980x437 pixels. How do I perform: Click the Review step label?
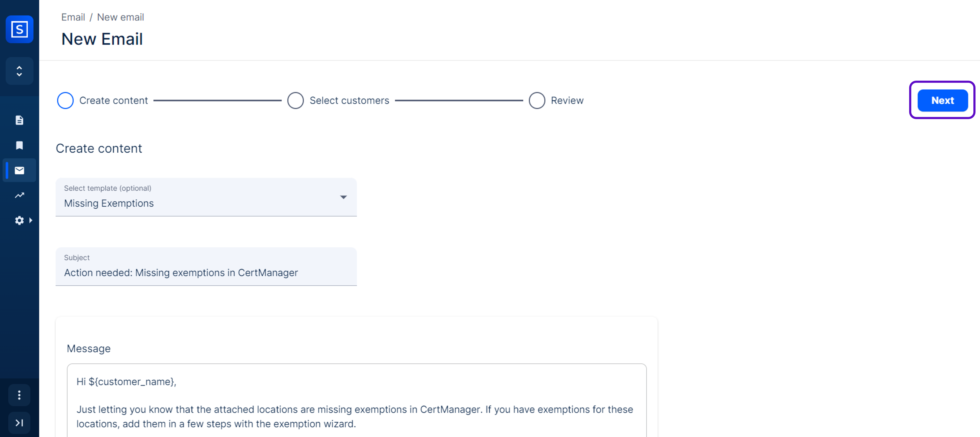(567, 101)
